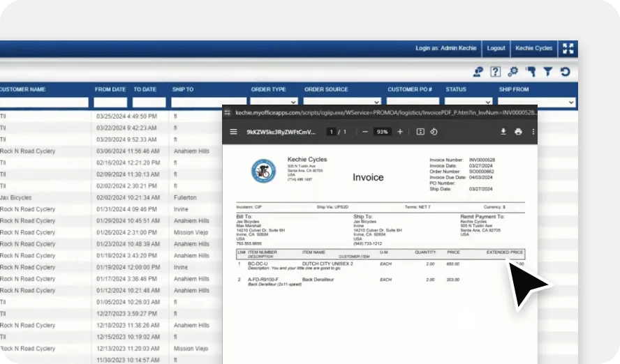Click the ORDER TYPE column header

268,89
